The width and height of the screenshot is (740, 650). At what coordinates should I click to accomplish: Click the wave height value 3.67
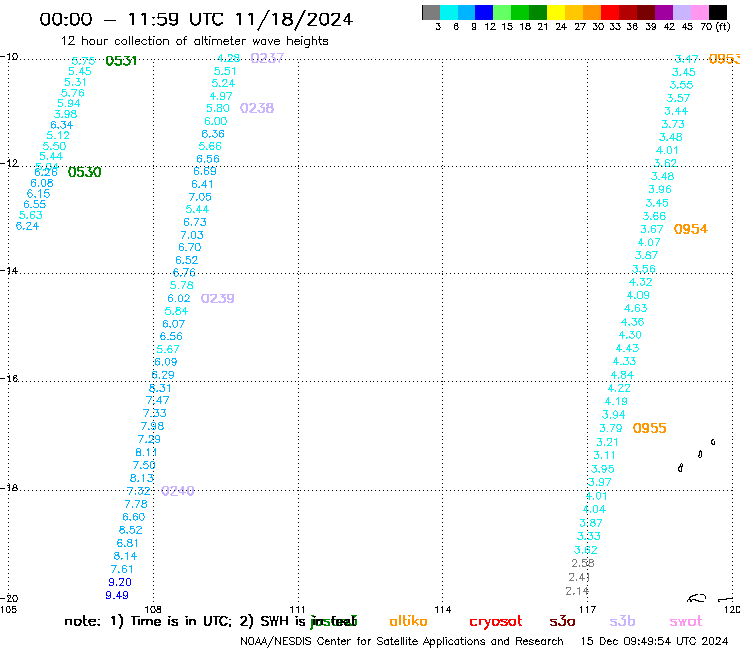[x=652, y=229]
